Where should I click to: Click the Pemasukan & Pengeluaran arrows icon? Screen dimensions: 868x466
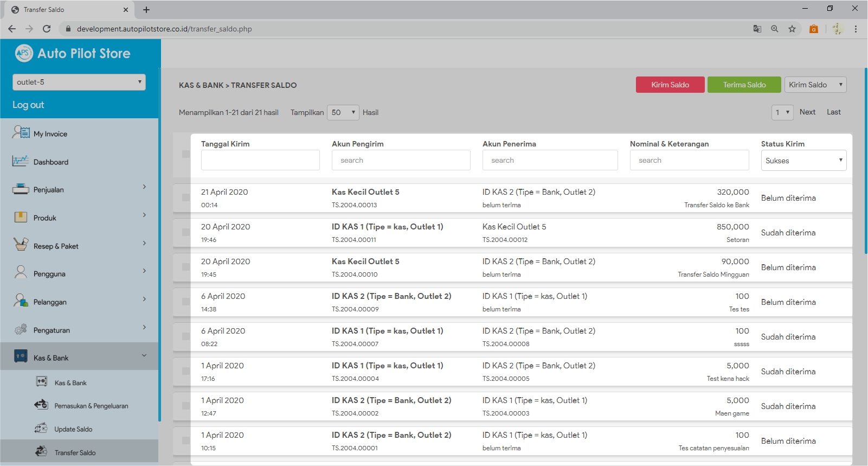tap(41, 405)
